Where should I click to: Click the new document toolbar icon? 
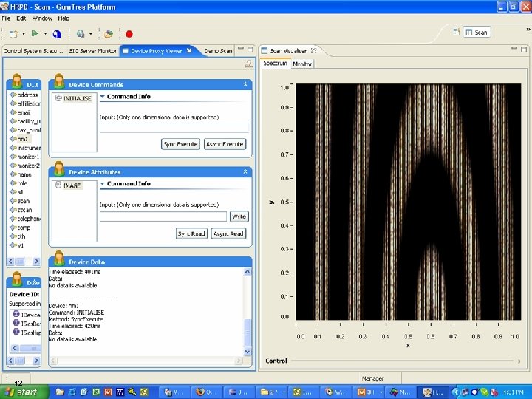tap(13, 34)
